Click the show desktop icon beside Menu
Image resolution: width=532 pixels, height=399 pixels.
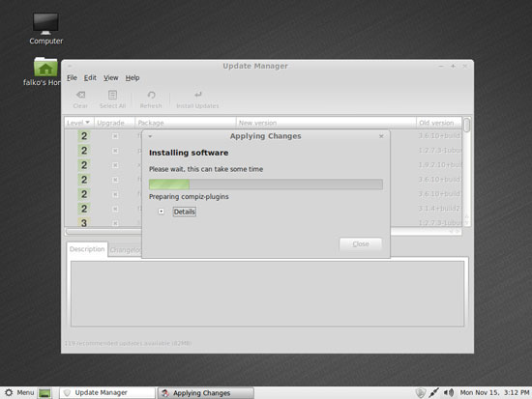(x=44, y=393)
